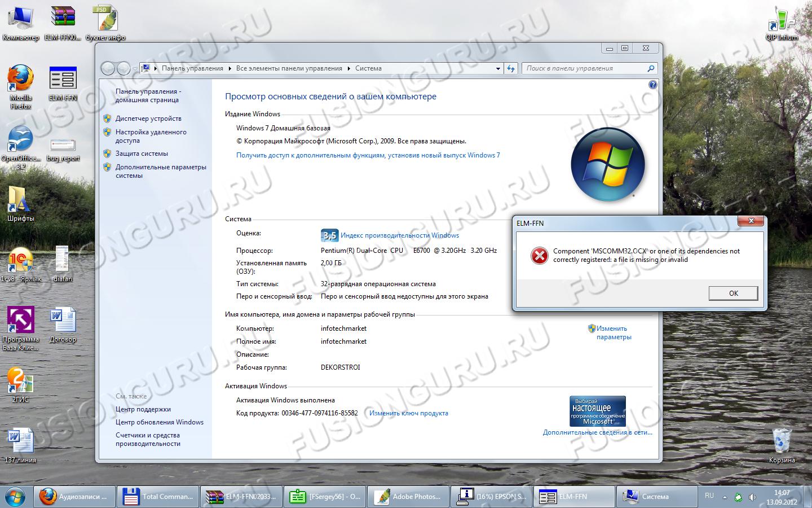Expand the Панель управления breadcrumb arrow
The image size is (812, 508).
pos(230,68)
